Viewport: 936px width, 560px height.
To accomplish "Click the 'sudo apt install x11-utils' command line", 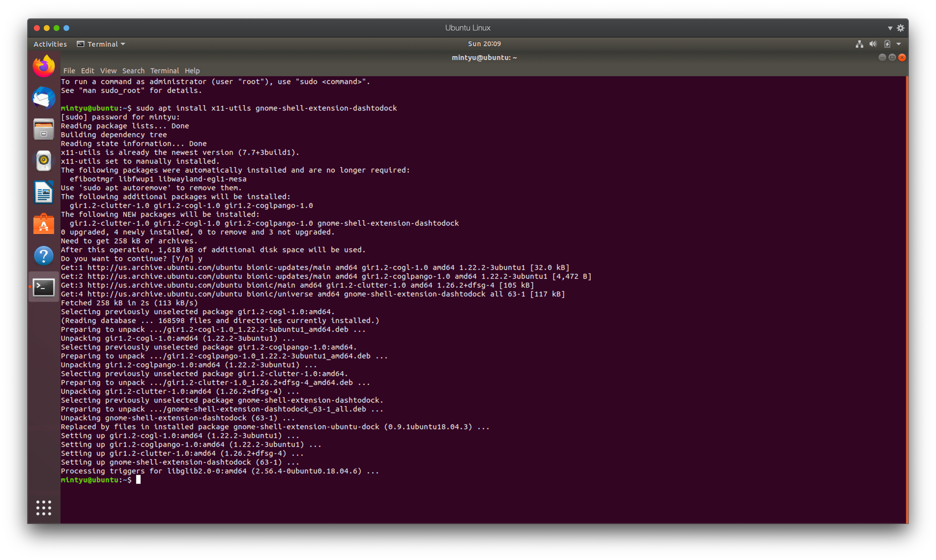I will click(x=229, y=108).
